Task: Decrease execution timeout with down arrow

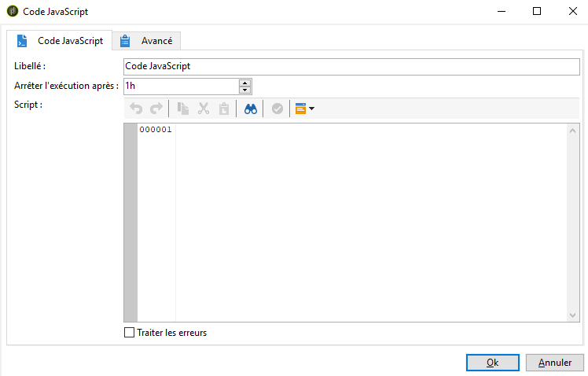Action: click(x=245, y=90)
